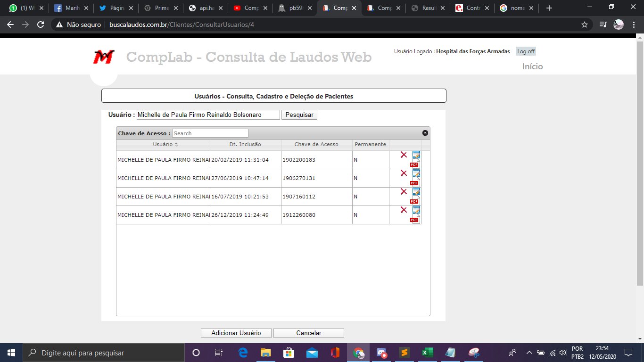Image resolution: width=644 pixels, height=362 pixels.
Task: Open Excel from the taskbar
Action: tap(427, 353)
